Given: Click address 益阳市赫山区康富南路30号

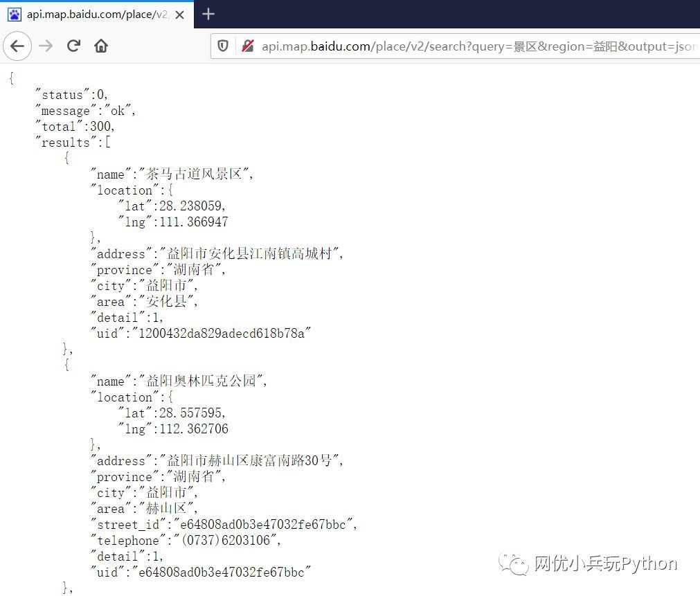Looking at the screenshot, I should pos(249,460).
